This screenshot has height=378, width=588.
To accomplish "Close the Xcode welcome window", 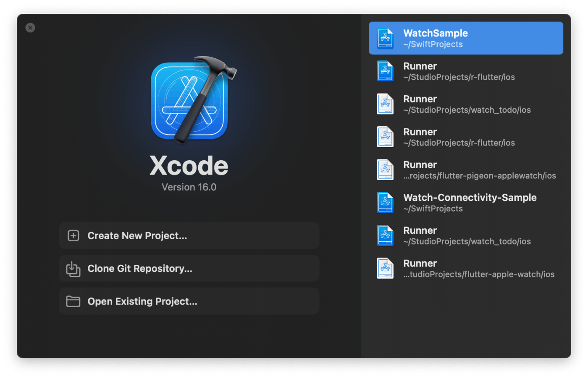I will [30, 28].
